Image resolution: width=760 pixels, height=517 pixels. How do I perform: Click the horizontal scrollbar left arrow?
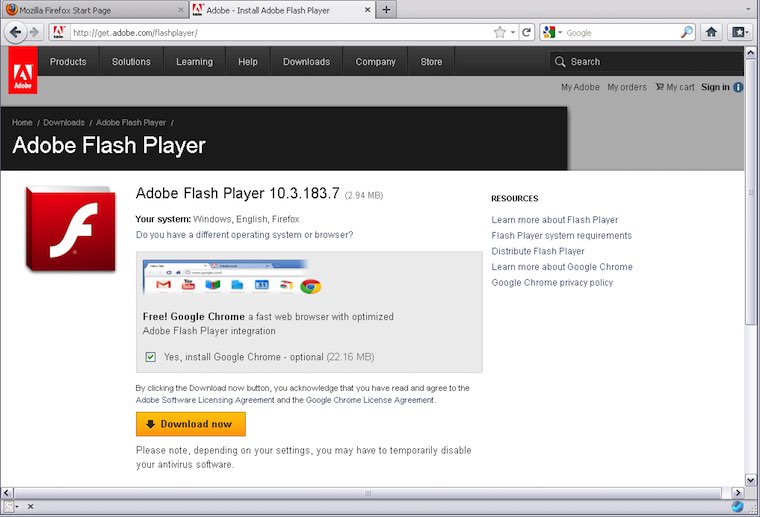[x=7, y=493]
